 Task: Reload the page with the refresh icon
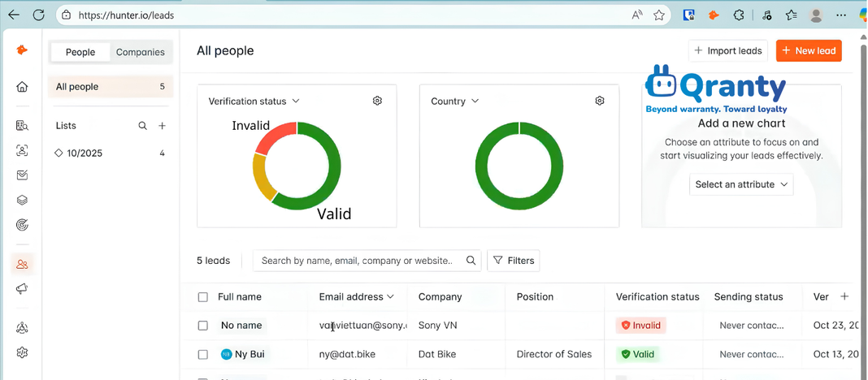(39, 15)
